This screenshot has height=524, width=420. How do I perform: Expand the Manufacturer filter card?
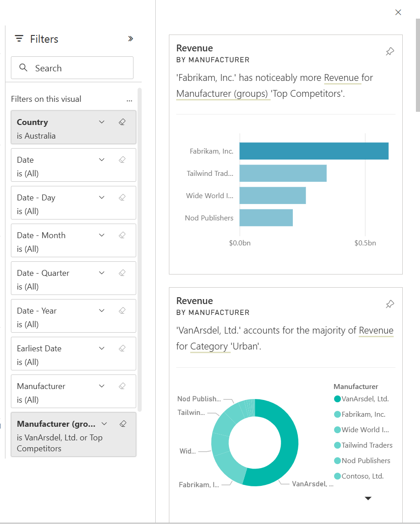pos(102,386)
